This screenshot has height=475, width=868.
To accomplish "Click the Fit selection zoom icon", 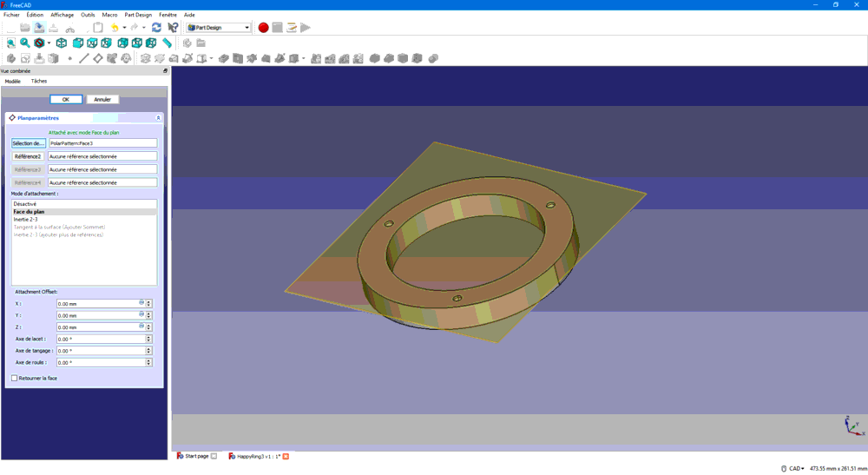I will pos(25,43).
